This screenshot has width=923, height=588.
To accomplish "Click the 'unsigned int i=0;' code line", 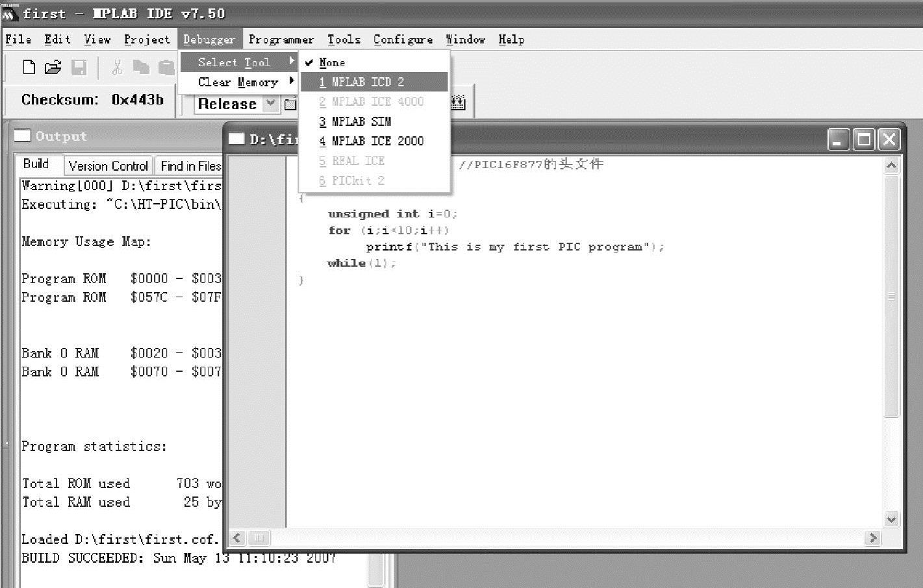I will tap(392, 214).
